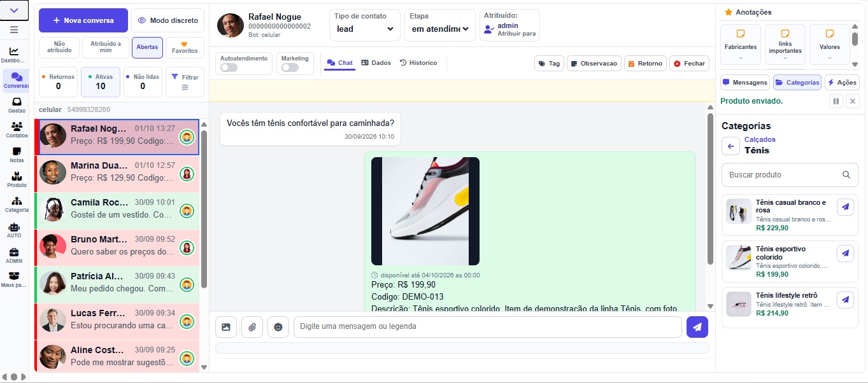Image resolution: width=868 pixels, height=383 pixels.
Task: Open the Conversas sidebar icon
Action: click(x=16, y=80)
